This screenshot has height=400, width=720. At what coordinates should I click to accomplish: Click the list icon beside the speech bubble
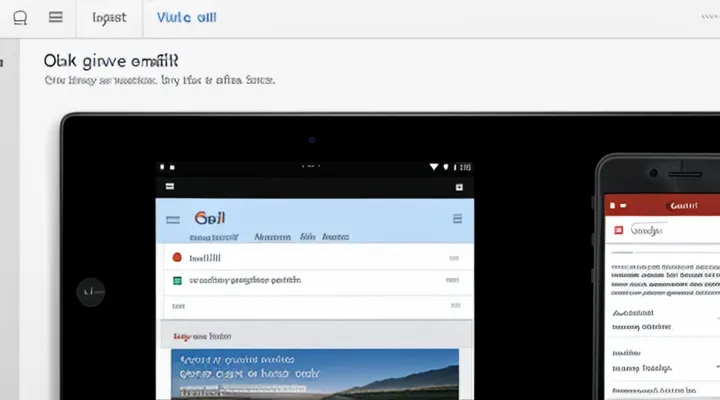coord(55,18)
